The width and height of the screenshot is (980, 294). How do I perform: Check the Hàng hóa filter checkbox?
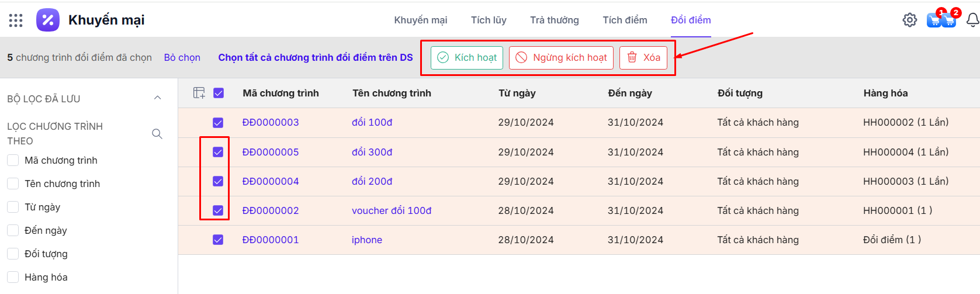(13, 277)
